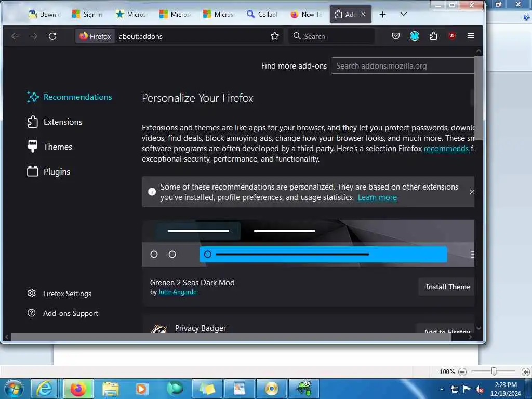The height and width of the screenshot is (399, 532).
Task: Click the 100% zoom level in background window
Action: tap(447, 372)
